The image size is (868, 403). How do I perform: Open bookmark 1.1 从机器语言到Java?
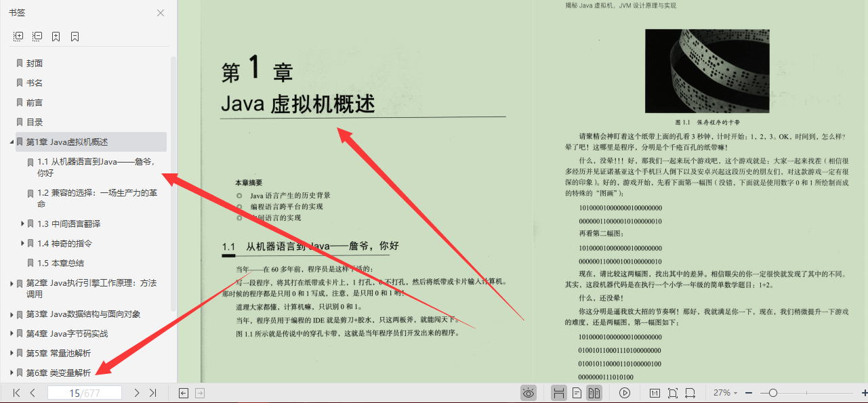tap(96, 167)
